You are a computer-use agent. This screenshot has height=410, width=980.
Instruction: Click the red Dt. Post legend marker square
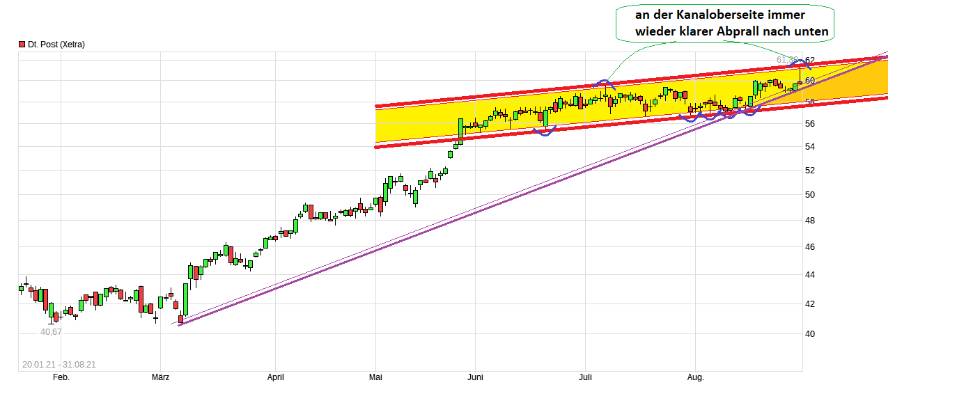[21, 45]
